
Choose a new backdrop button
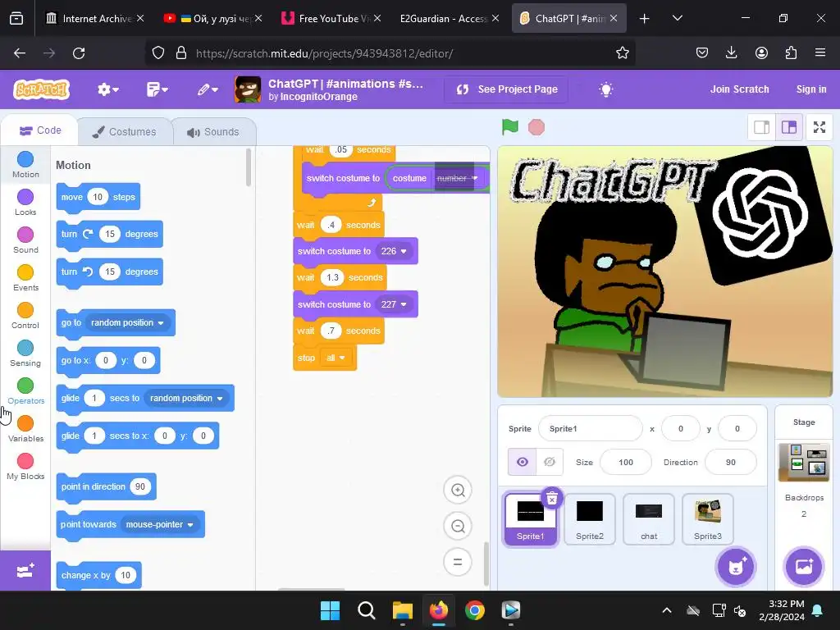[x=804, y=566]
